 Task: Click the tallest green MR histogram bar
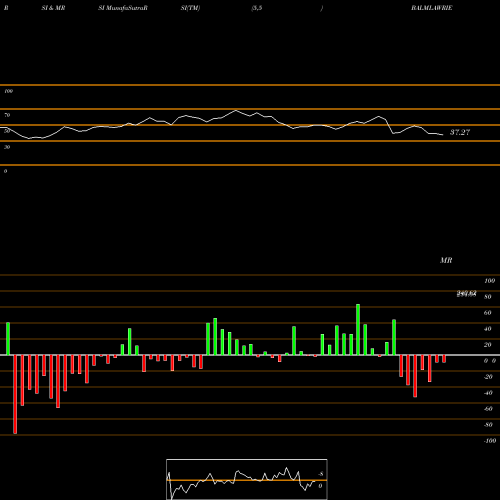tap(358, 329)
